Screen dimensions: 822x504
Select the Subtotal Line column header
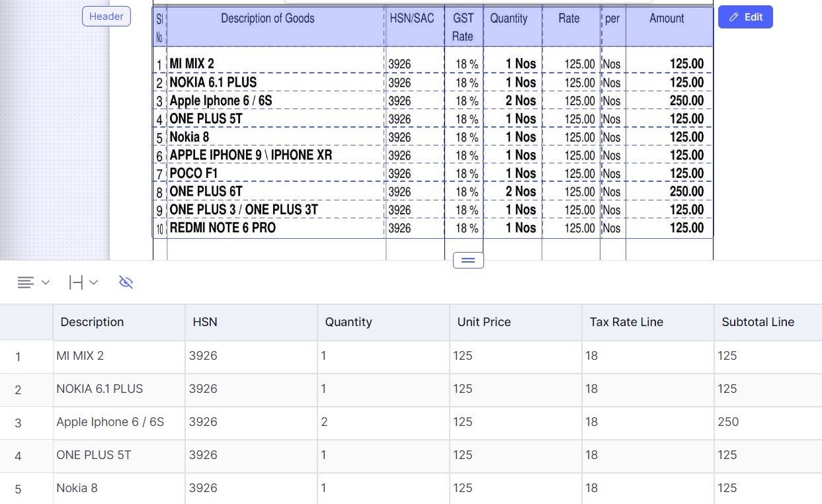coord(768,322)
